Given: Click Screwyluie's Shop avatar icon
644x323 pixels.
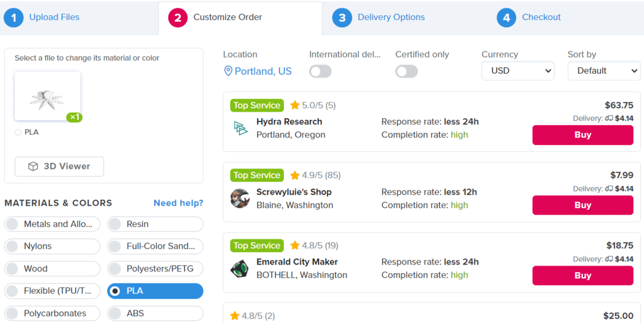Looking at the screenshot, I should pyautogui.click(x=240, y=199).
